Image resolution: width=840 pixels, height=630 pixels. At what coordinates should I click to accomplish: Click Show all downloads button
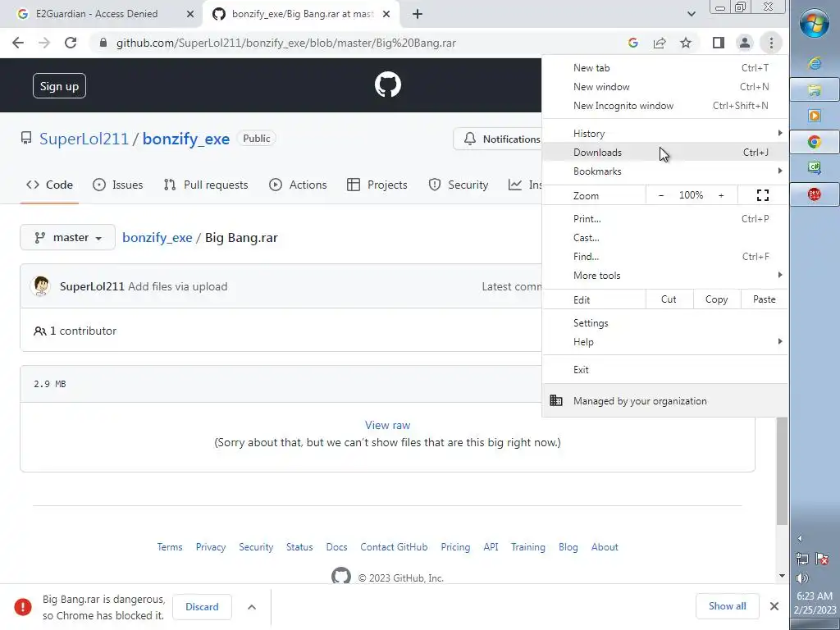tap(727, 606)
